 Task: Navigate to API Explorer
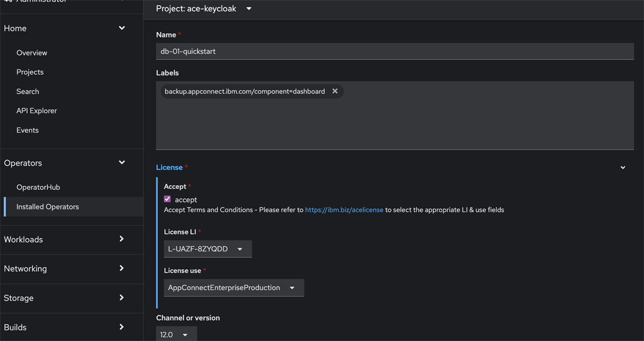[36, 110]
